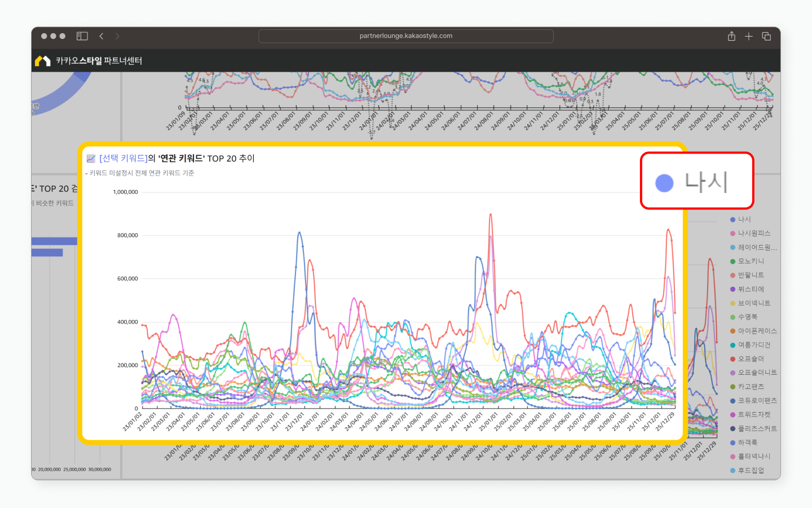Click the 카카오스타일 파트너센터 header title

click(99, 61)
